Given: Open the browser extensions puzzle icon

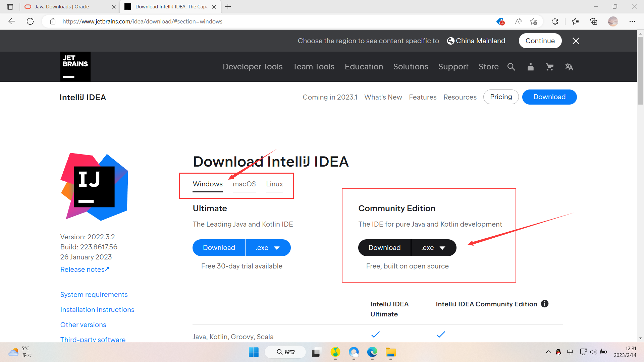Looking at the screenshot, I should pos(555,21).
